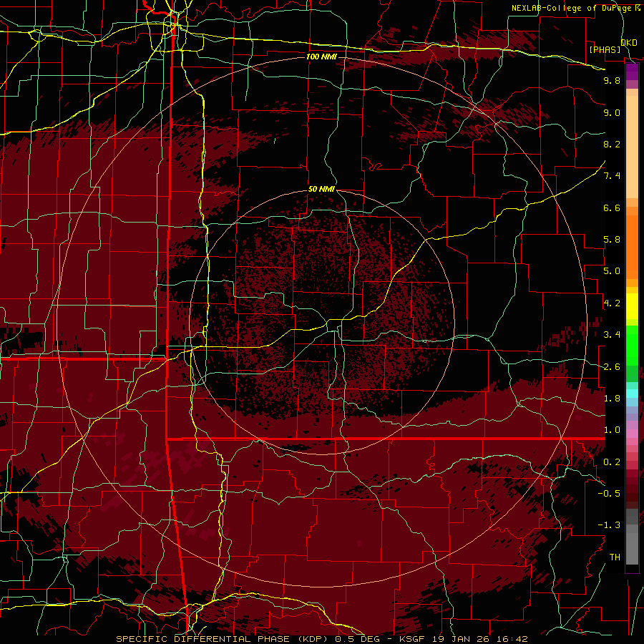Pick the pink segment of color bar
This screenshot has height=644, width=644.
point(632,434)
